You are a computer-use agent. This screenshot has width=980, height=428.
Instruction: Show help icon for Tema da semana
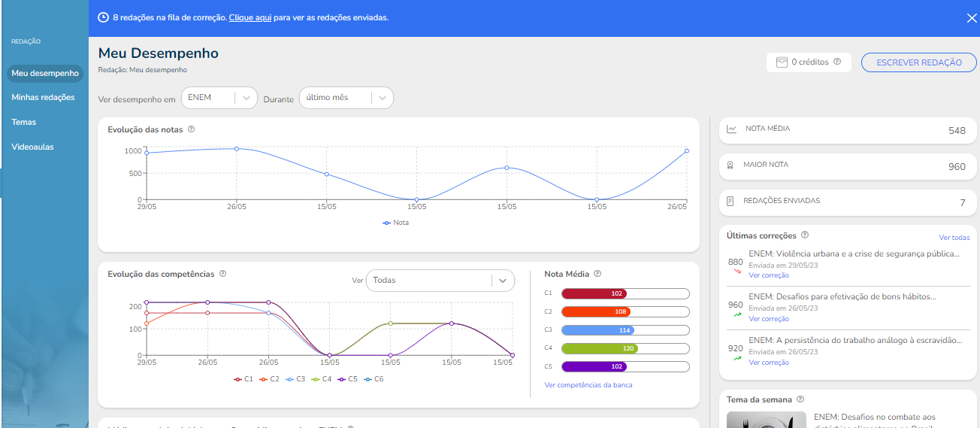(x=800, y=399)
